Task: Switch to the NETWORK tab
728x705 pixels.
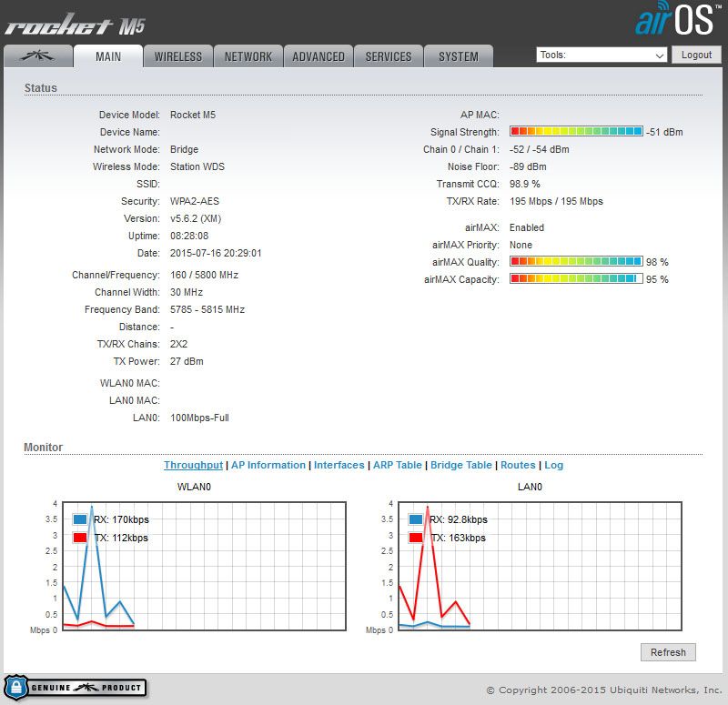Action: 248,56
